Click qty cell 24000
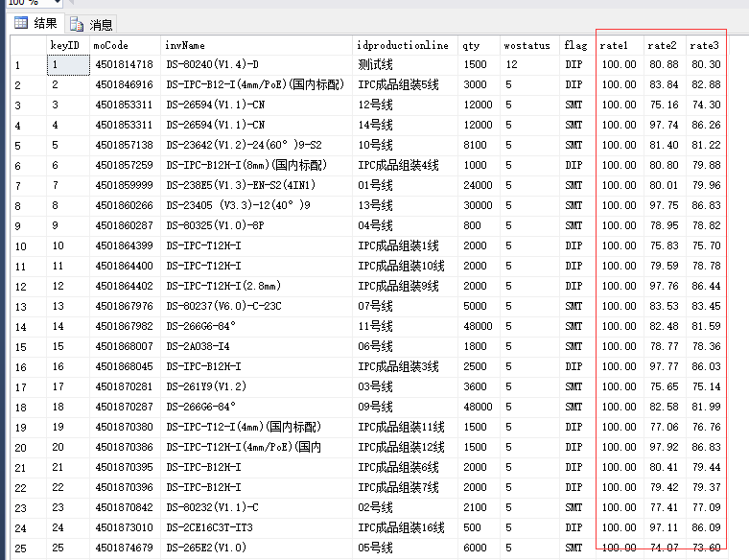 479,185
